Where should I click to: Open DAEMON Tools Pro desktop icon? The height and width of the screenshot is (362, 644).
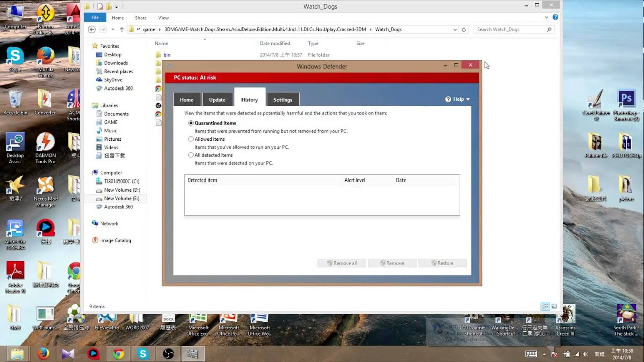(x=45, y=148)
